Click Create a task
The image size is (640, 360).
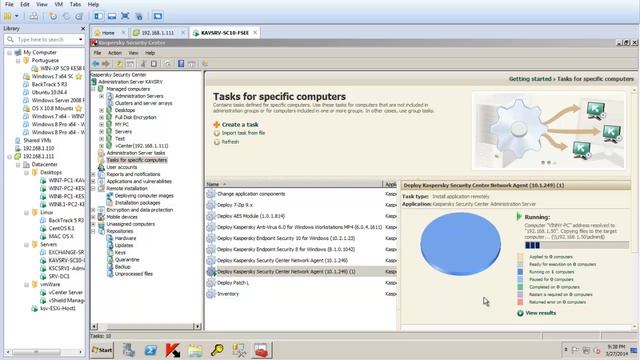click(240, 124)
